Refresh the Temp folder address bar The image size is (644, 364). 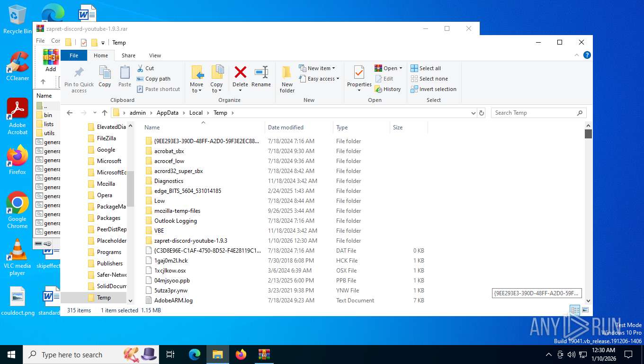click(x=482, y=113)
